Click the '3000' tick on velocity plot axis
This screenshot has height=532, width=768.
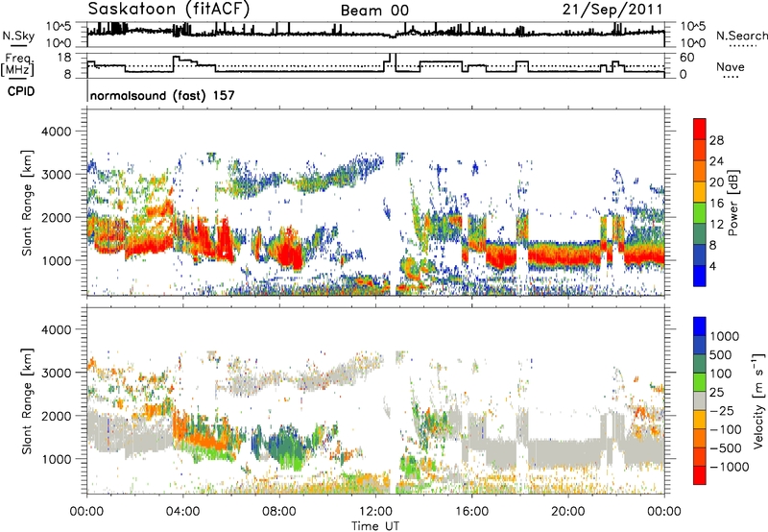(56, 373)
